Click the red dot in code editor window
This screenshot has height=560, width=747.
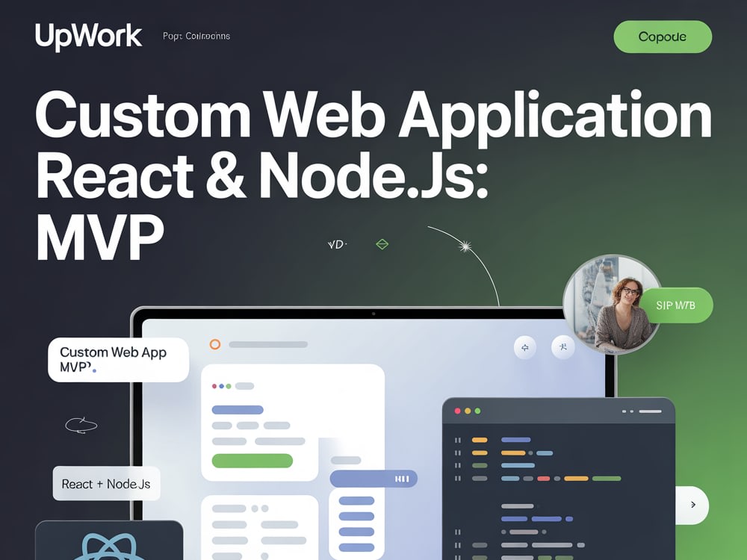(458, 411)
